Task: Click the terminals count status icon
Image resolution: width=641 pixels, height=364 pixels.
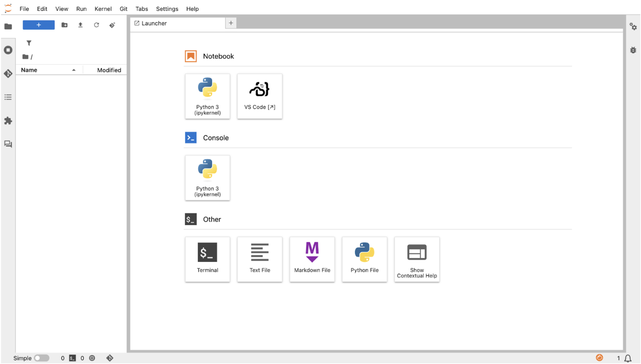Action: click(72, 358)
